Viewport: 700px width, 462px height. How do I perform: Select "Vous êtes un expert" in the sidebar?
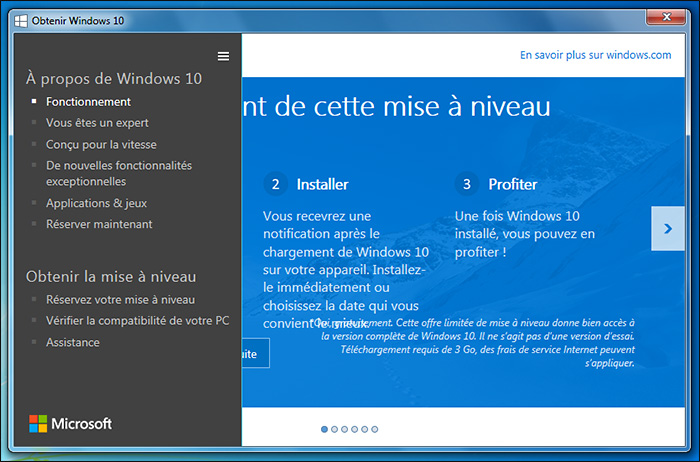coord(97,123)
